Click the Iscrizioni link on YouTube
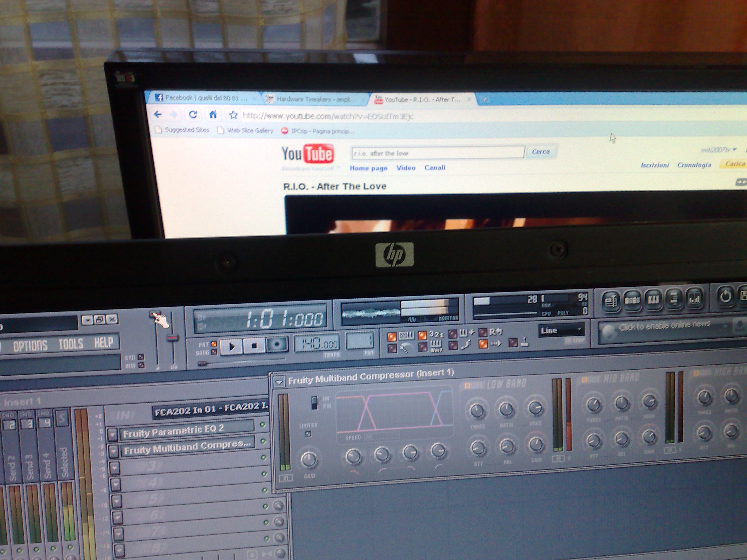Viewport: 747px width, 560px height. [655, 165]
